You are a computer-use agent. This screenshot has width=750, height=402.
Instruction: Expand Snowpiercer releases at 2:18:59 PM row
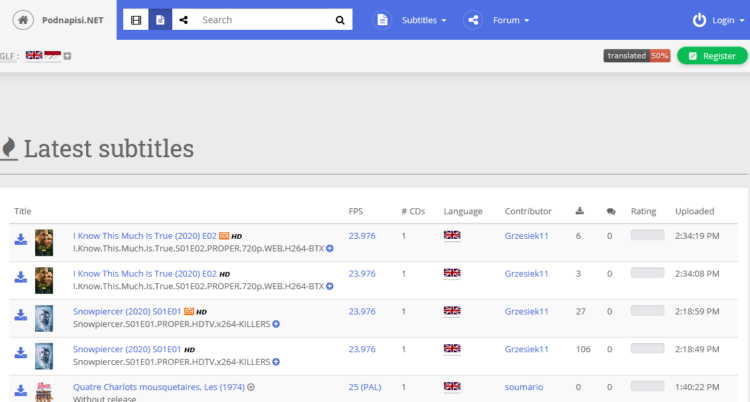276,324
